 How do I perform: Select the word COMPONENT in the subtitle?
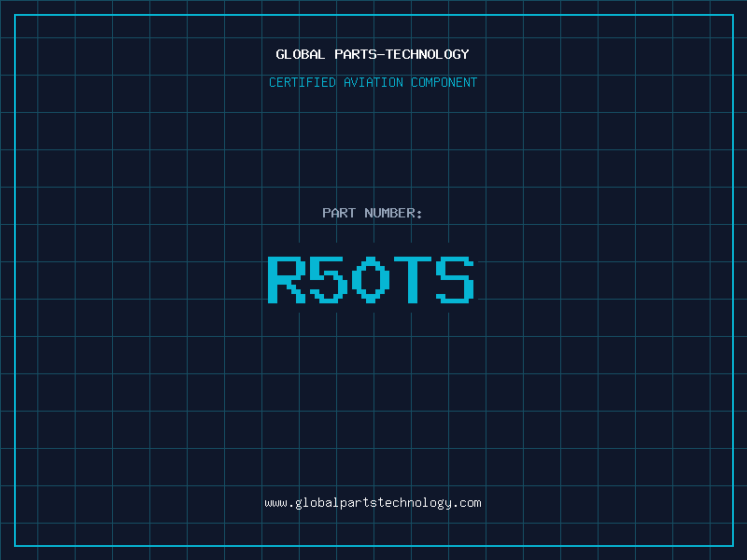(x=444, y=82)
